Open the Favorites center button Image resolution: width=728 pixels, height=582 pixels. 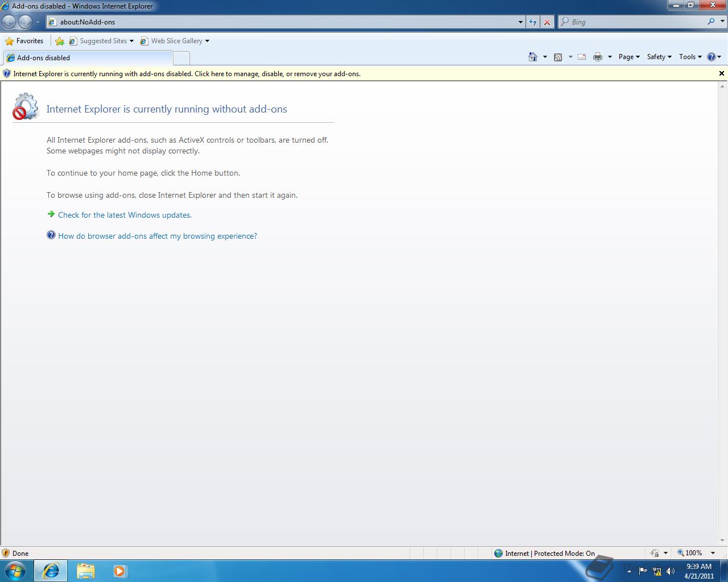[x=24, y=41]
